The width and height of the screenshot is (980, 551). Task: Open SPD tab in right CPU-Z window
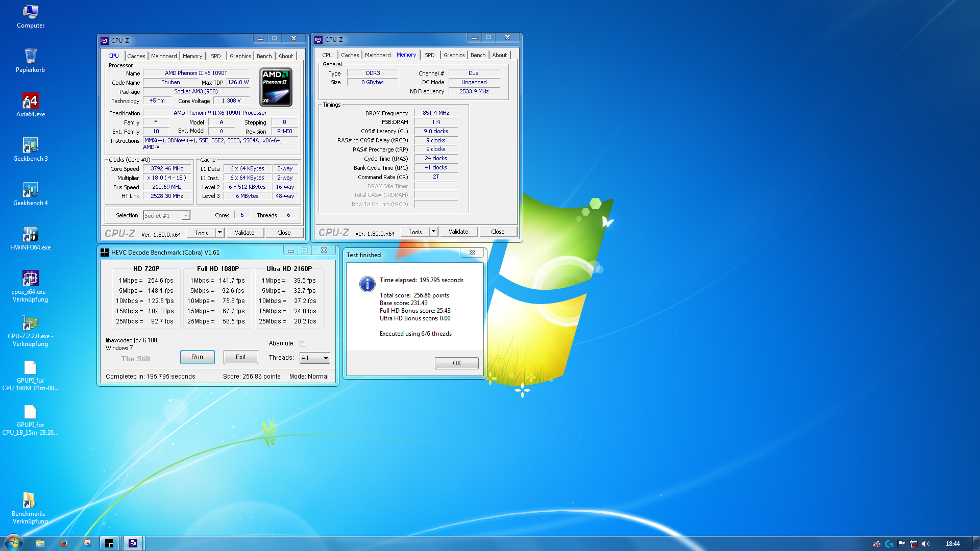(430, 55)
